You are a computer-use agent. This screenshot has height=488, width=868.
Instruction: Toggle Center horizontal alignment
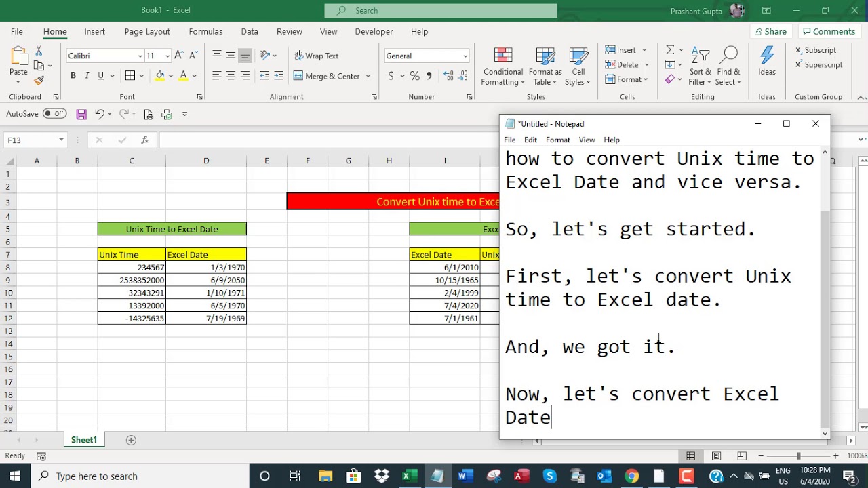point(231,76)
